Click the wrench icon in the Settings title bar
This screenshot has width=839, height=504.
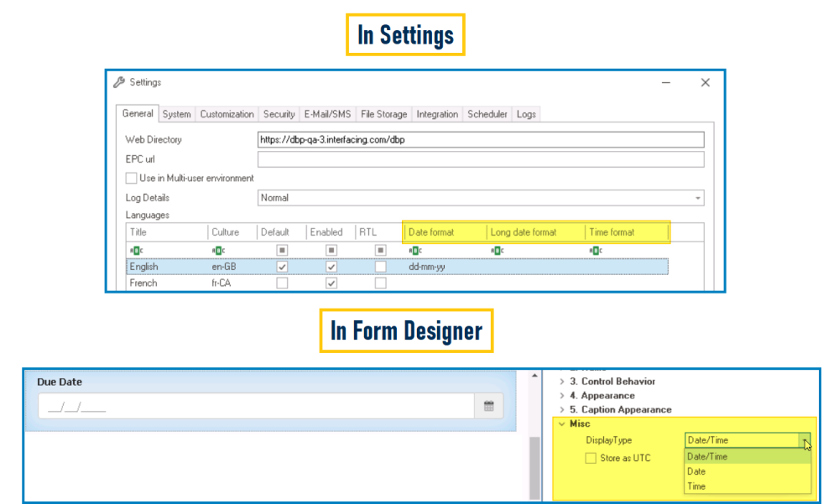point(117,81)
